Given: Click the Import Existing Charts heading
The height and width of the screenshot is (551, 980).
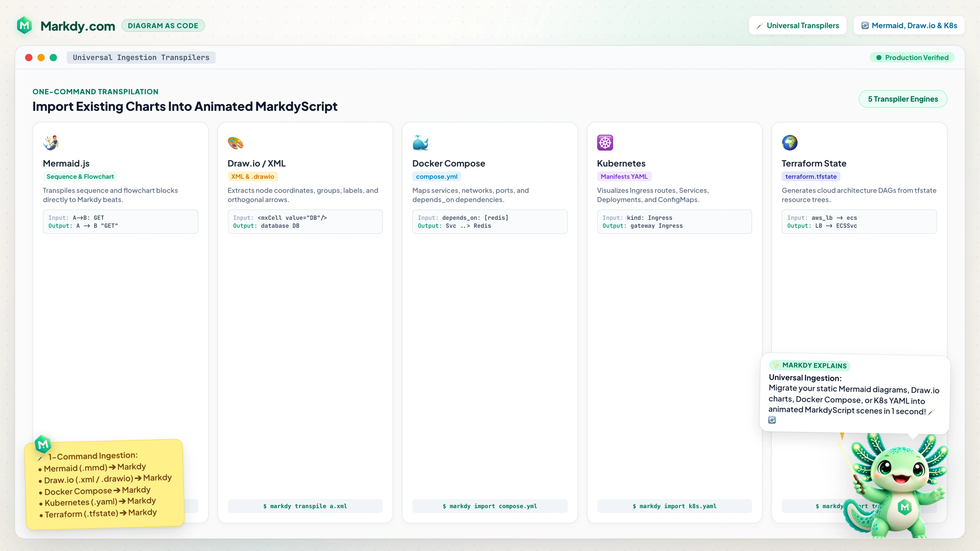Looking at the screenshot, I should (185, 107).
